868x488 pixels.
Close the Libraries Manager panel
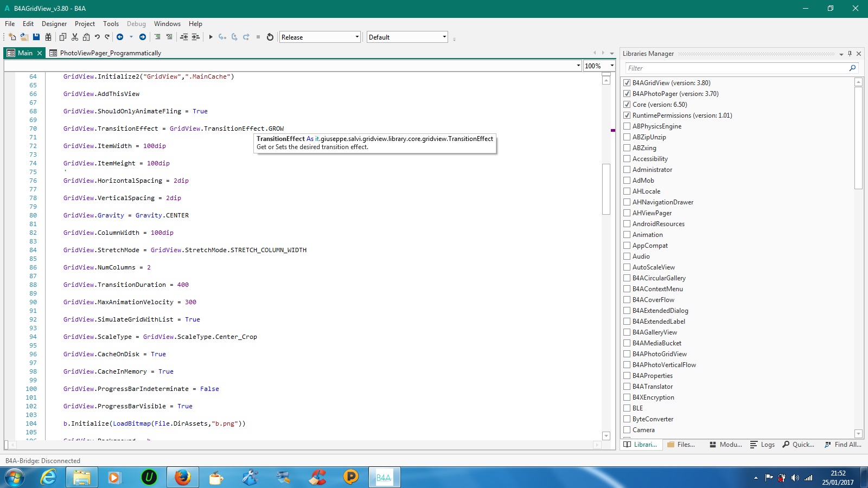(x=859, y=54)
